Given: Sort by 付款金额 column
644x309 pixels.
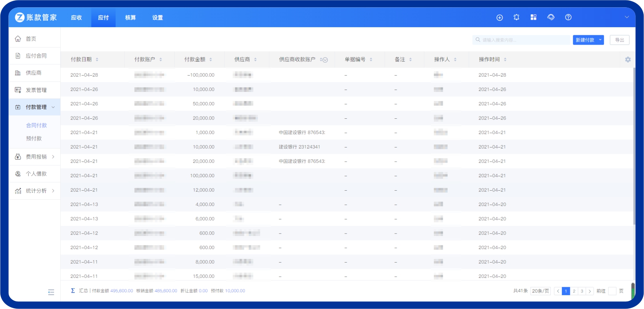Looking at the screenshot, I should [x=211, y=60].
